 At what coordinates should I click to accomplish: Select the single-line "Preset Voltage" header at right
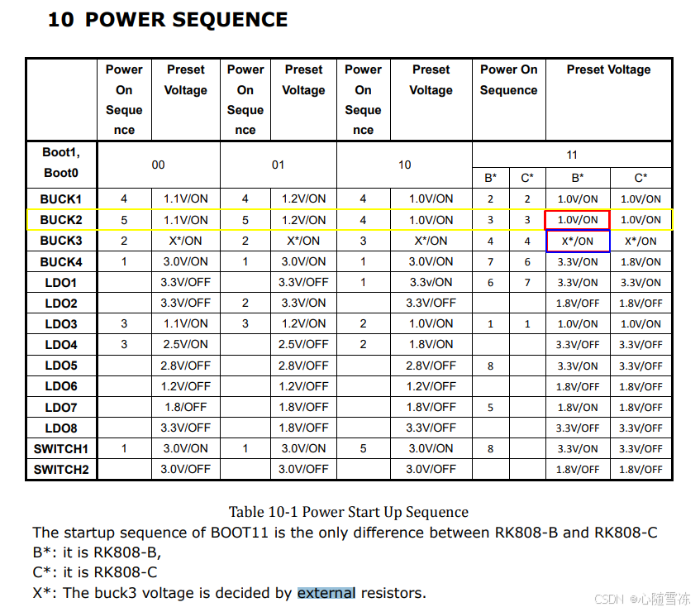tap(608, 69)
